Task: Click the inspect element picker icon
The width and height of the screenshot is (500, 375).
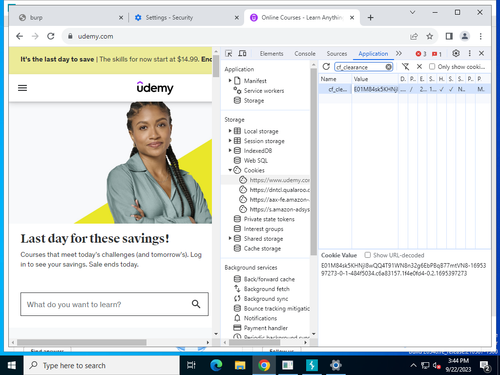Action: [229, 53]
